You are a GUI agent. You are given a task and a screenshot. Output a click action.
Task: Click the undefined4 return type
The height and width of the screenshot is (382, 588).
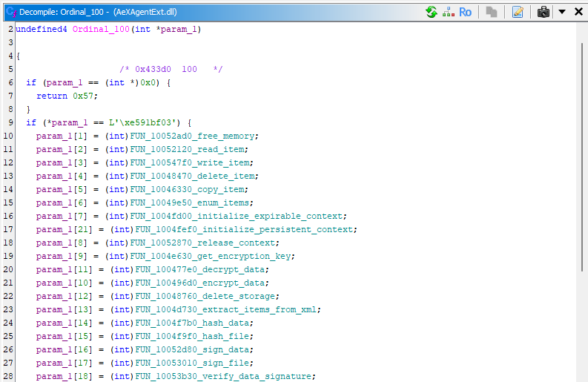42,29
